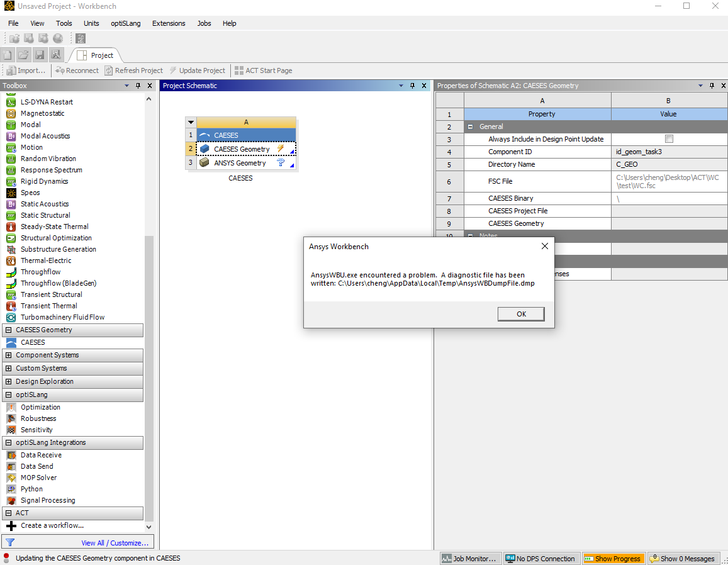
Task: Expand the Component Systems group
Action: (x=8, y=355)
